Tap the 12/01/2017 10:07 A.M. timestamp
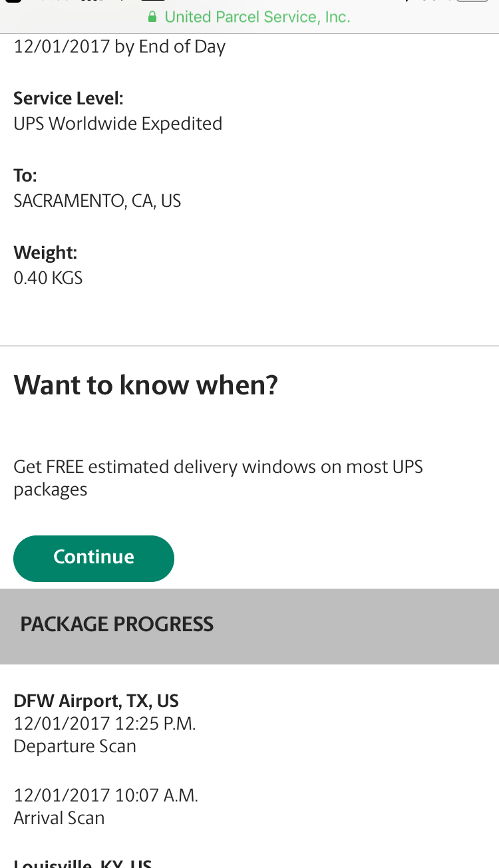Image resolution: width=499 pixels, height=868 pixels. (x=106, y=796)
